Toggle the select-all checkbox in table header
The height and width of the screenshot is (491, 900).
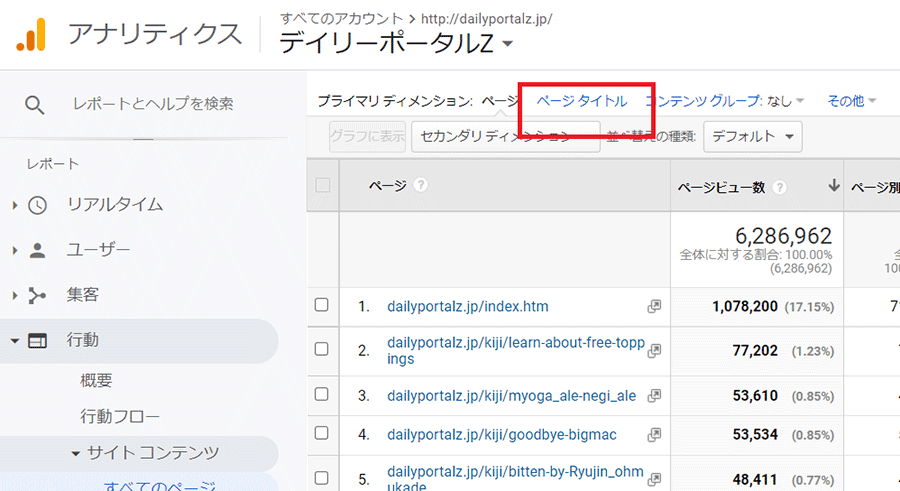point(323,185)
